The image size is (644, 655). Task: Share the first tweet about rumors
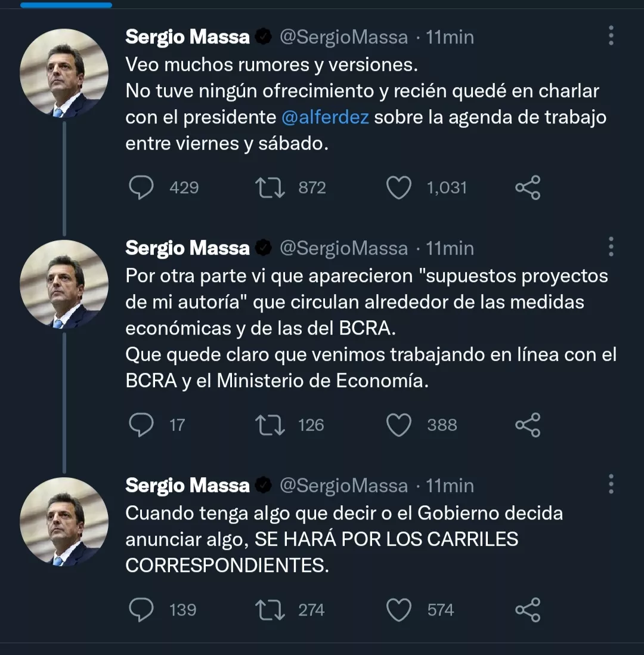click(527, 188)
